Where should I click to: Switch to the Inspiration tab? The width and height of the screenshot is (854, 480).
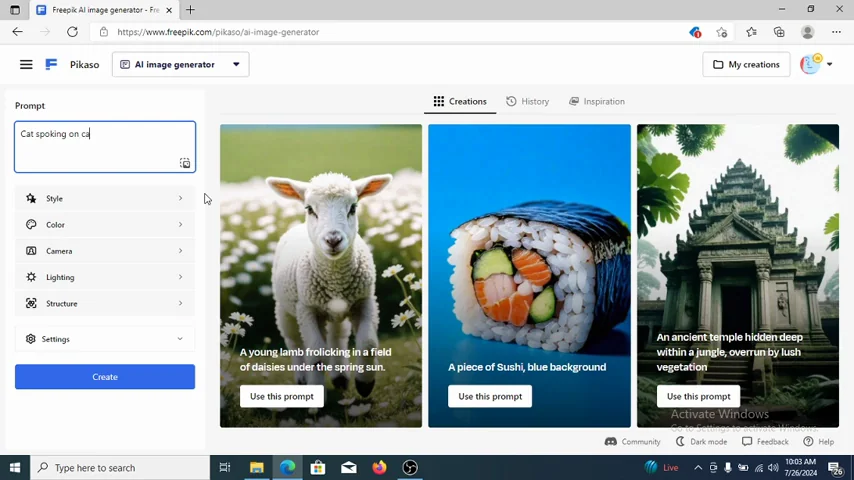[x=596, y=101]
